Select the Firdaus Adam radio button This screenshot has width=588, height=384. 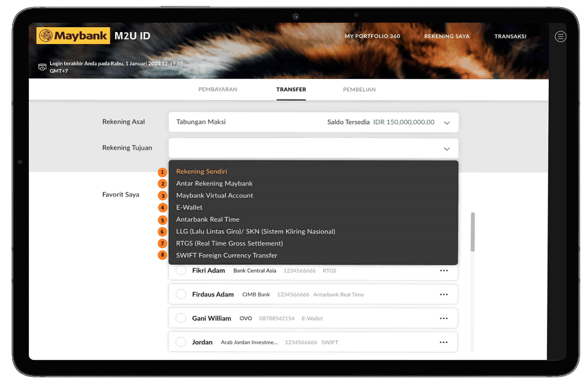pos(181,294)
